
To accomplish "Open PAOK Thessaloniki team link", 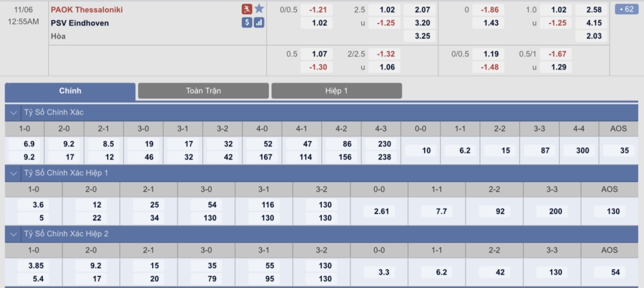I will 87,9.
